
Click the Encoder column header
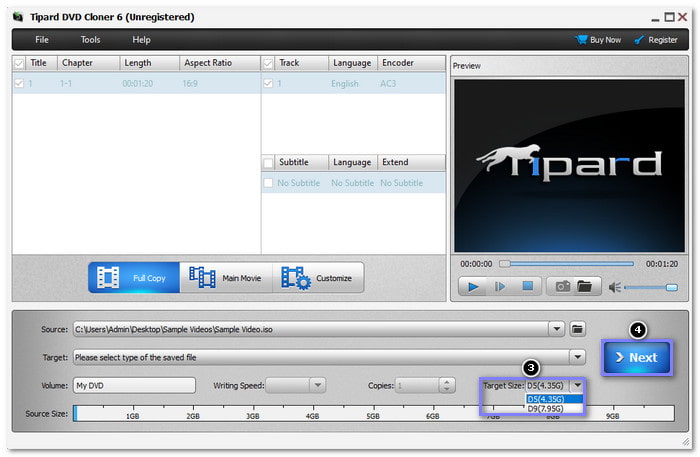pos(411,63)
